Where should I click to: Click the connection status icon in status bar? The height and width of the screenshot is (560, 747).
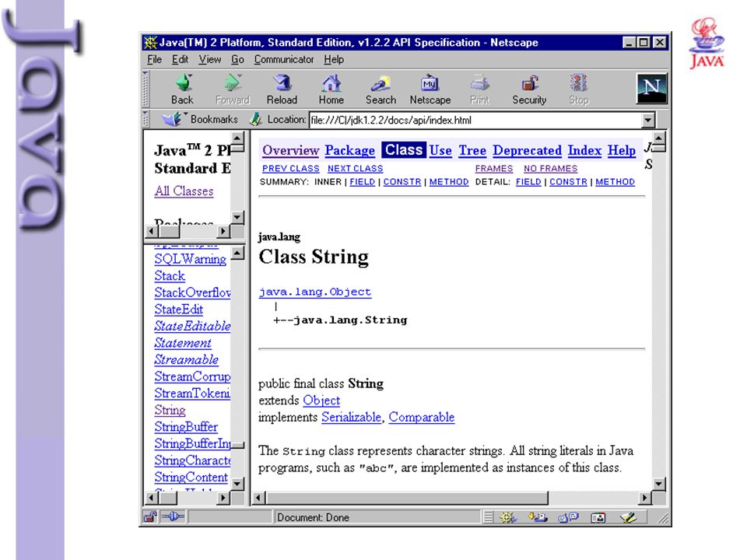click(173, 516)
